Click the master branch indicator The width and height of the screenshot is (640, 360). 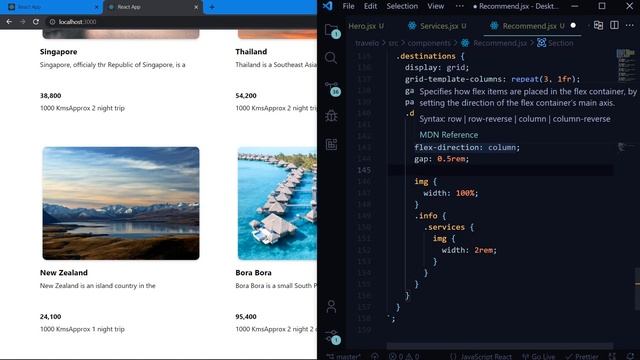344,356
